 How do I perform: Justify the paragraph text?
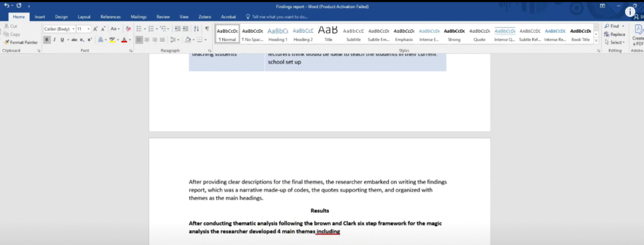[162, 40]
